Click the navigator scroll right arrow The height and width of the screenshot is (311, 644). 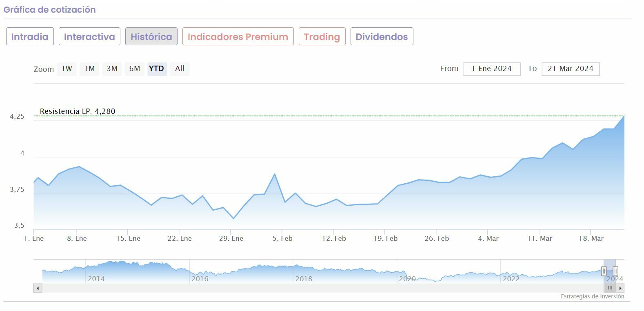pos(620,288)
